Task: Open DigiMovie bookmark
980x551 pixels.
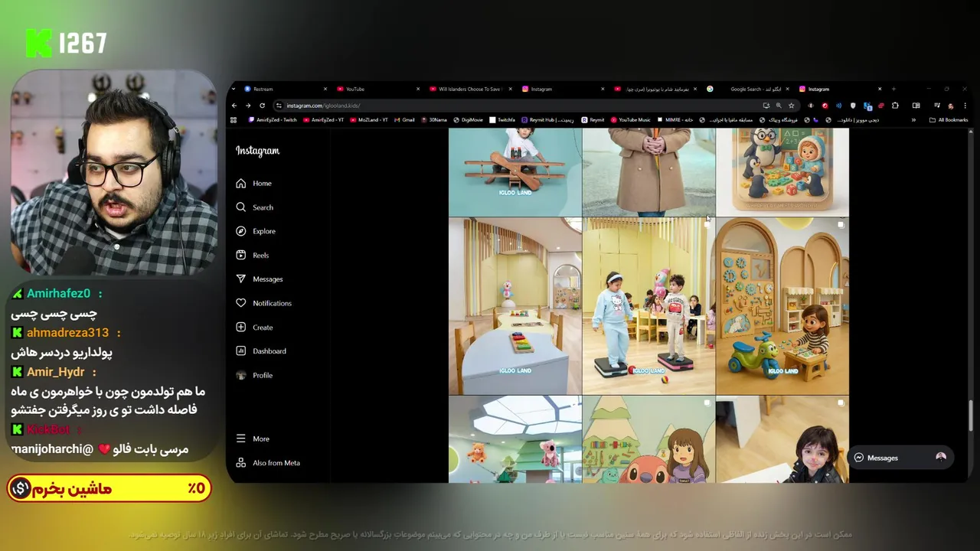Action: 468,120
